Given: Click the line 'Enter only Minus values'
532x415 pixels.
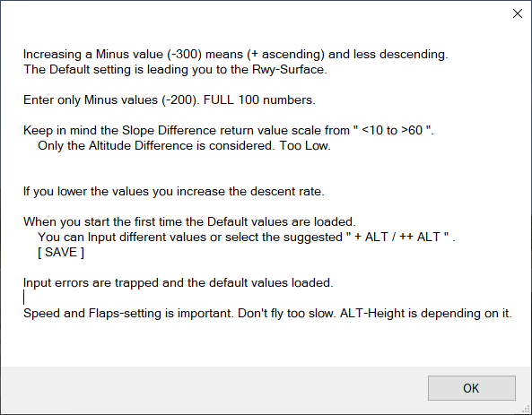Looking at the screenshot, I should [170, 100].
